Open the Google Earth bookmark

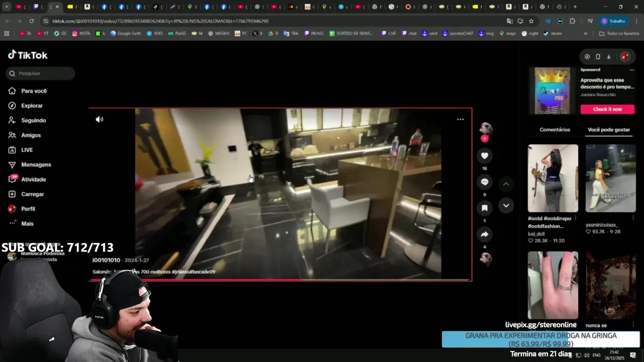[x=126, y=33]
